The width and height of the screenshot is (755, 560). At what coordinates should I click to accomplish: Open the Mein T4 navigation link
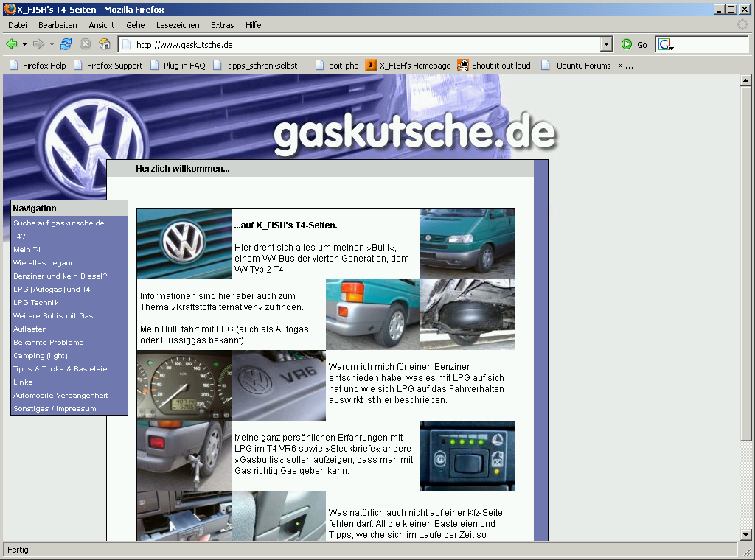click(x=27, y=249)
